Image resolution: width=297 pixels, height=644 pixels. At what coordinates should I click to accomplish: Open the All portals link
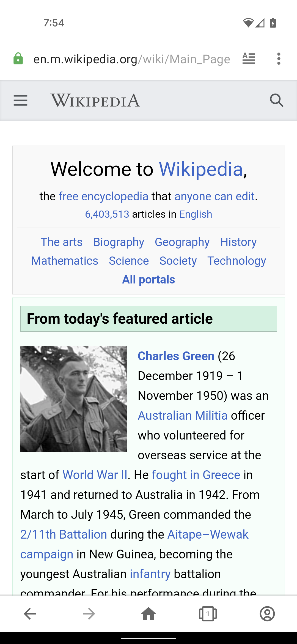(x=148, y=280)
